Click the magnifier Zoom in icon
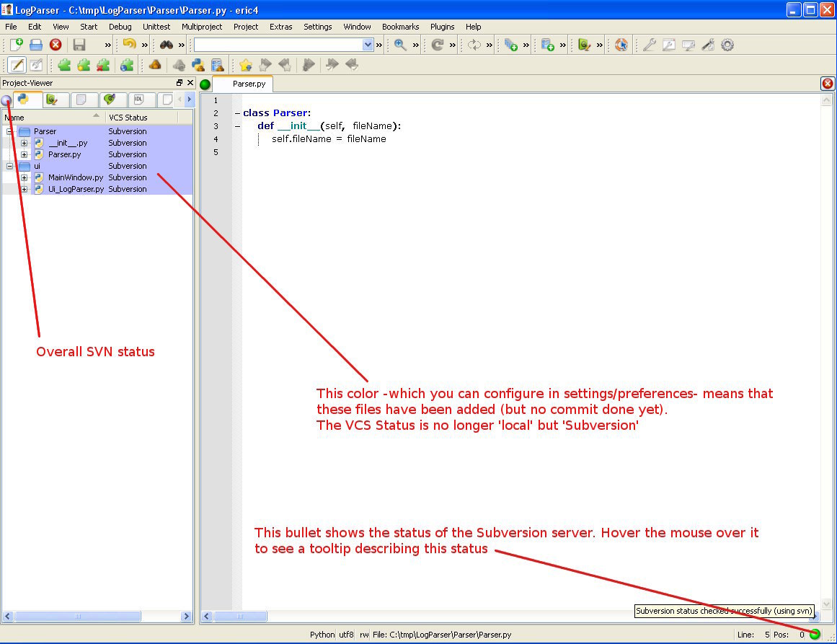837x644 pixels. [x=400, y=45]
